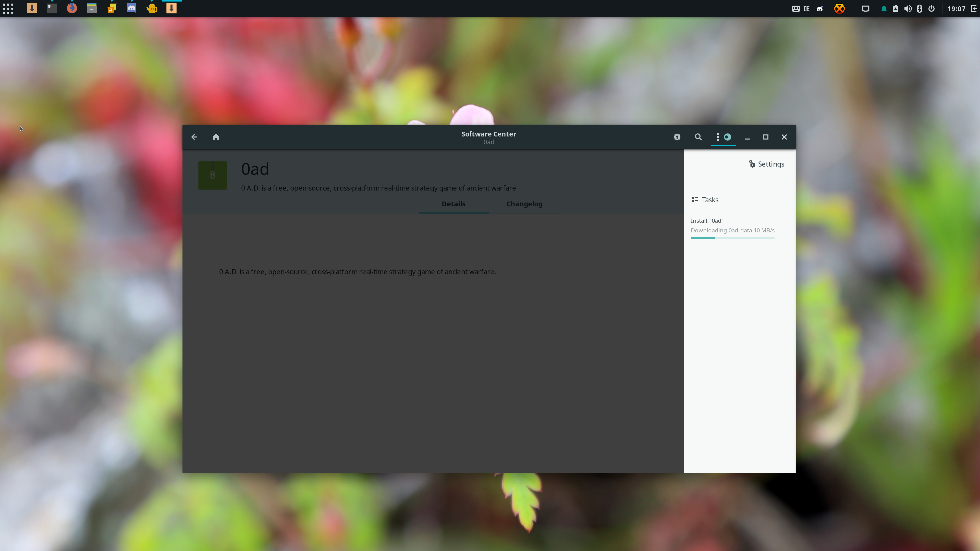Open the orange HexChat tray icon
Viewport: 980px width, 551px height.
(x=839, y=8)
